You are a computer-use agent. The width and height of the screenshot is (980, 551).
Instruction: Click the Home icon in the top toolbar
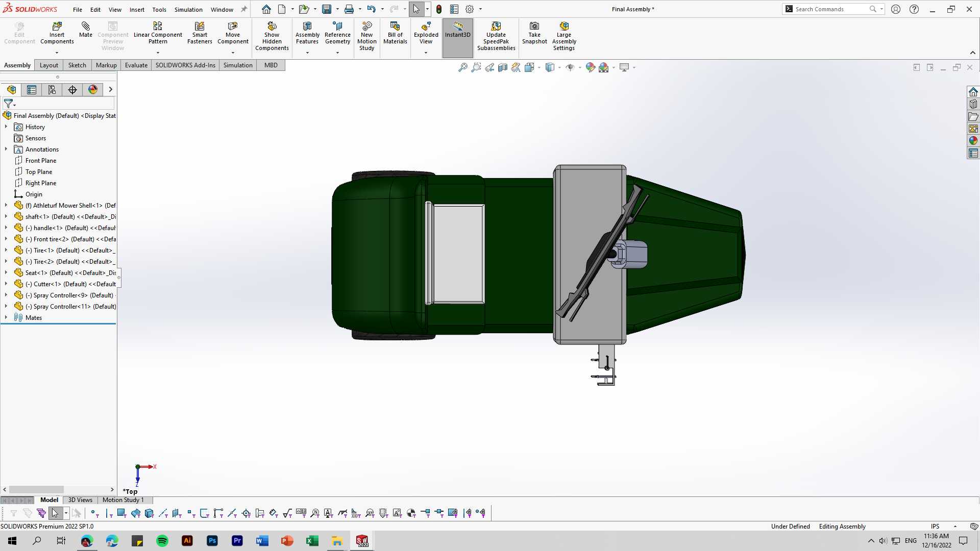click(266, 9)
